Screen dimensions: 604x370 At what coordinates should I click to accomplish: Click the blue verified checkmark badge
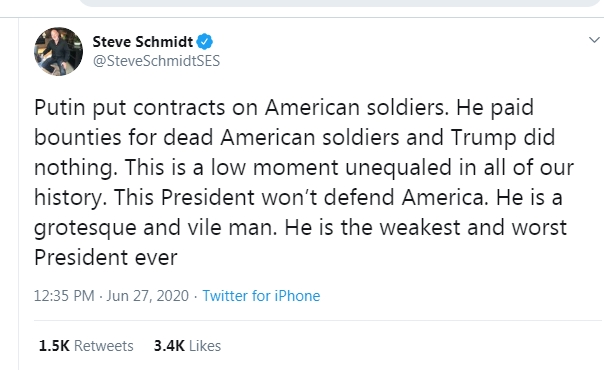205,42
